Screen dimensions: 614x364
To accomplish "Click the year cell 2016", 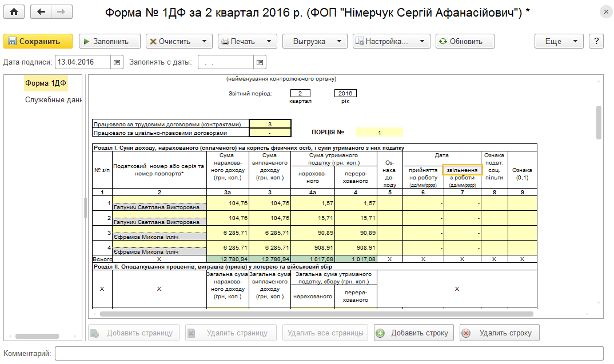I will click(345, 93).
